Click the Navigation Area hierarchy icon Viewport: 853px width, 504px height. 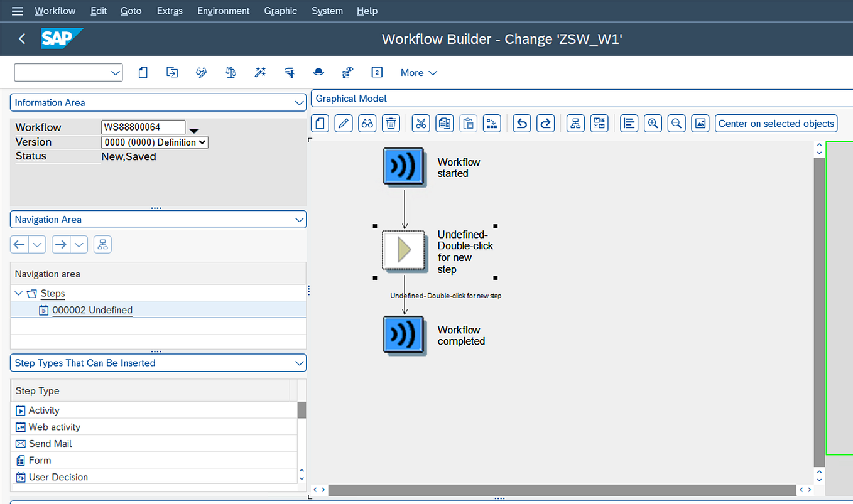(x=103, y=245)
